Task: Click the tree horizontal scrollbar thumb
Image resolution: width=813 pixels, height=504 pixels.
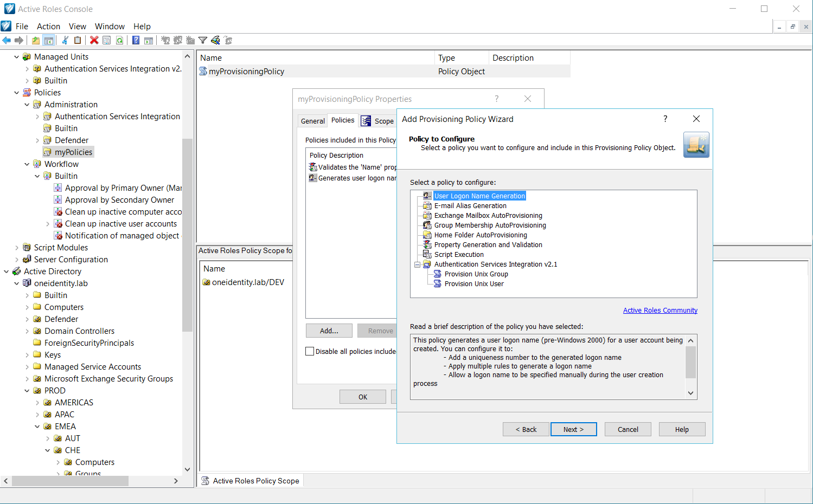Action: pyautogui.click(x=70, y=481)
